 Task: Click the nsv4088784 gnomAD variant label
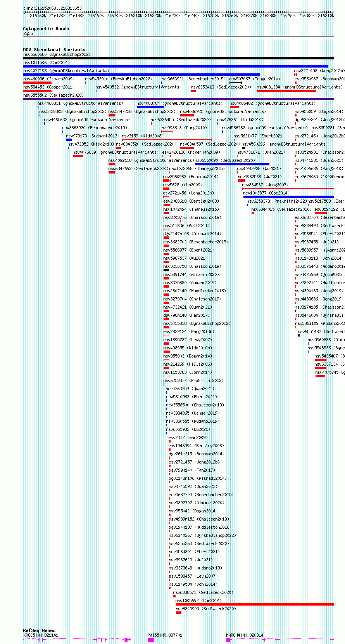click(179, 104)
